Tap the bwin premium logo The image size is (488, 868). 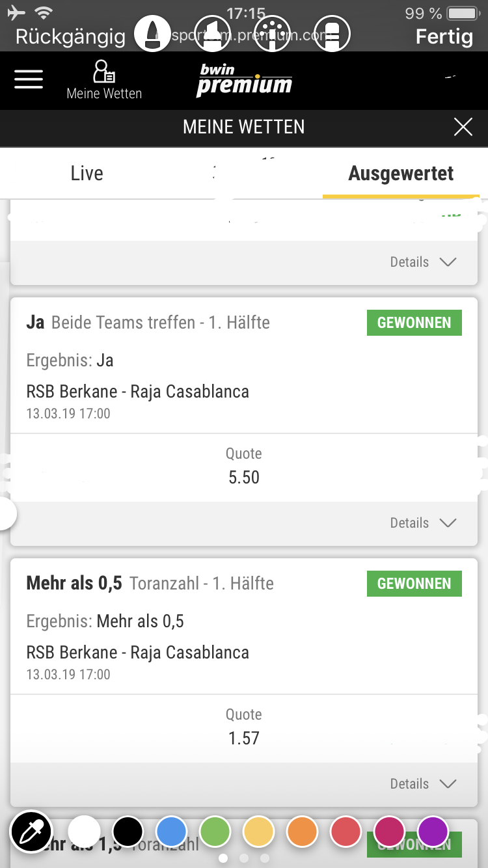pos(244,81)
